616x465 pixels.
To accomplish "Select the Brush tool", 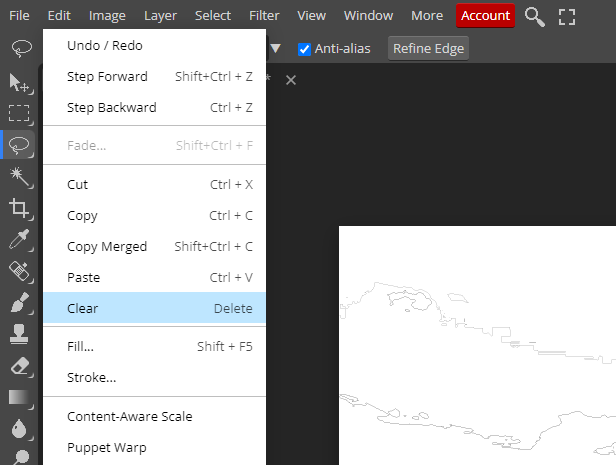I will (19, 302).
